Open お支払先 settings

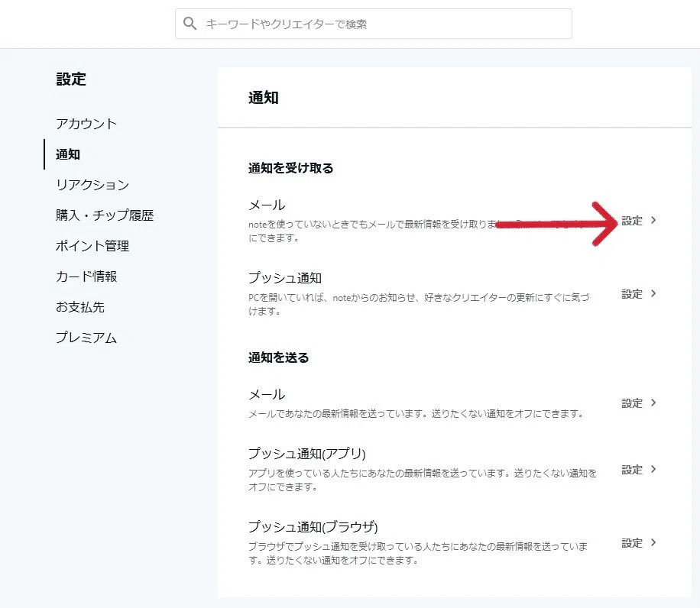pyautogui.click(x=80, y=307)
